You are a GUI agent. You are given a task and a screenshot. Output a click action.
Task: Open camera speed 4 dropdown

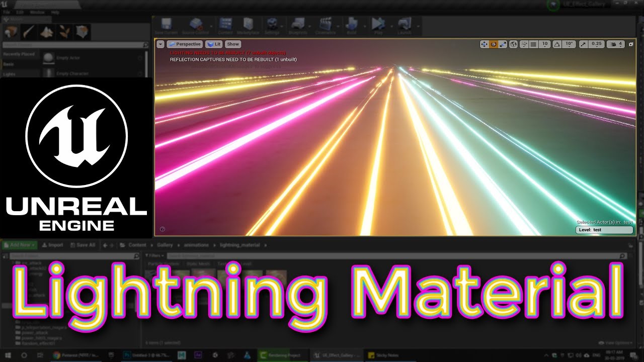[616, 44]
